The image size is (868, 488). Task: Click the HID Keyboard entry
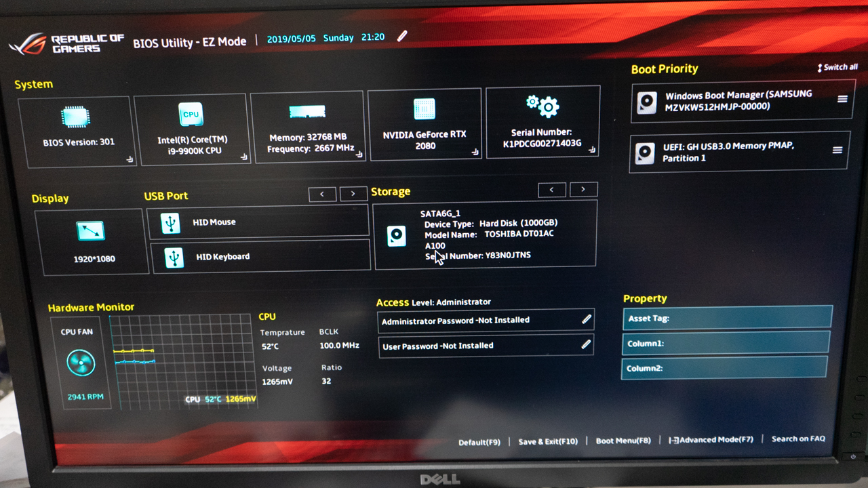[x=260, y=257]
